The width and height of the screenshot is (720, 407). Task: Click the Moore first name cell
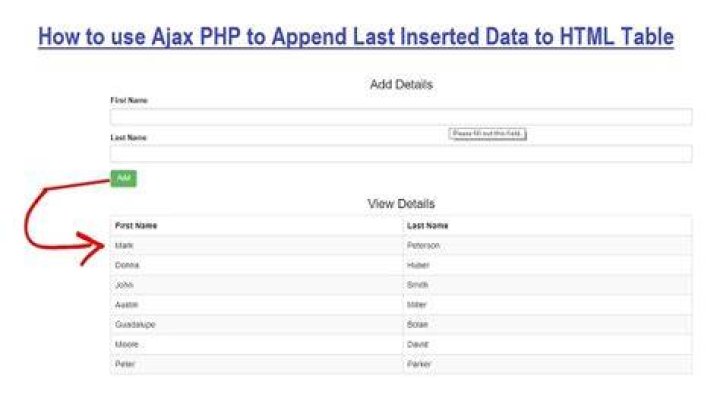point(256,344)
